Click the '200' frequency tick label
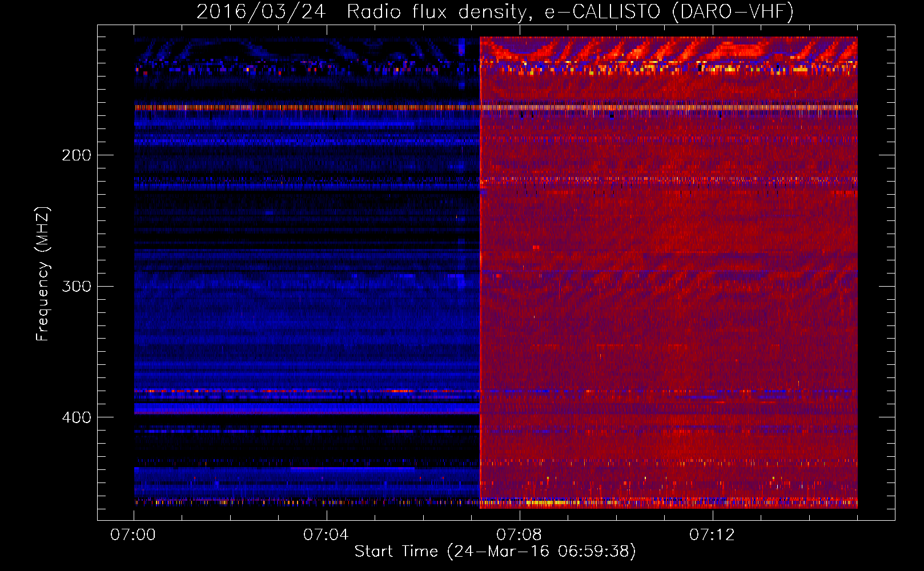 [77, 155]
